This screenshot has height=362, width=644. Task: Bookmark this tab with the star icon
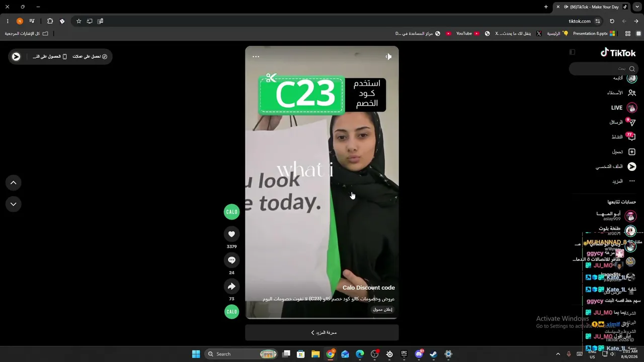pos(78,21)
